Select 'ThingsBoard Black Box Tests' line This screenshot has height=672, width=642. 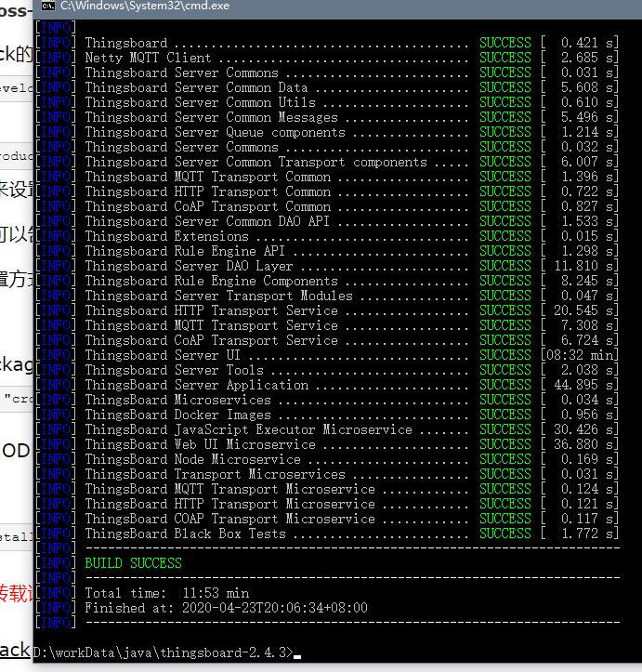[x=327, y=534]
